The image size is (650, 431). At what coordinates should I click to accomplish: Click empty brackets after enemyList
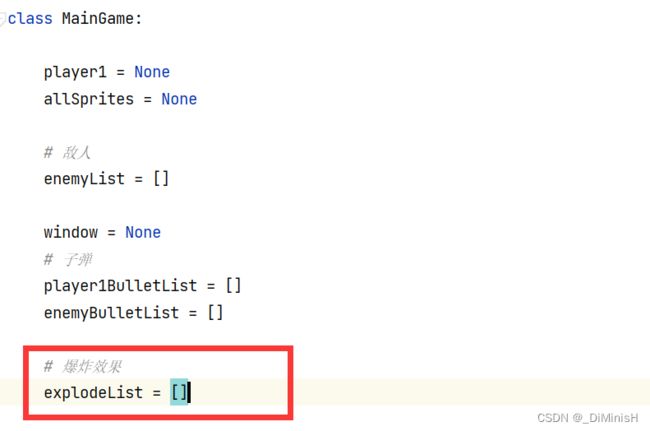point(161,179)
